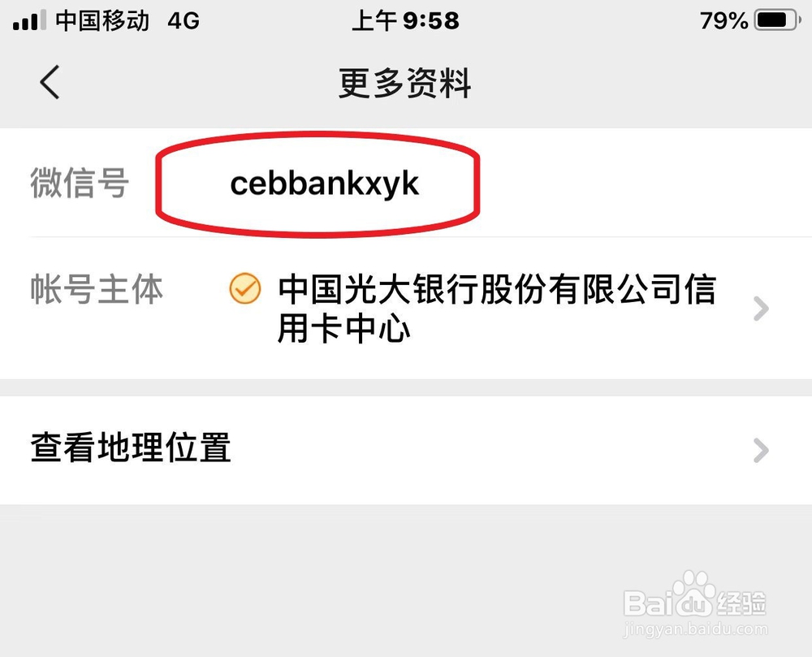Screen dimensions: 812x657
Task: Tap the 79% battery percentage text
Action: point(724,21)
